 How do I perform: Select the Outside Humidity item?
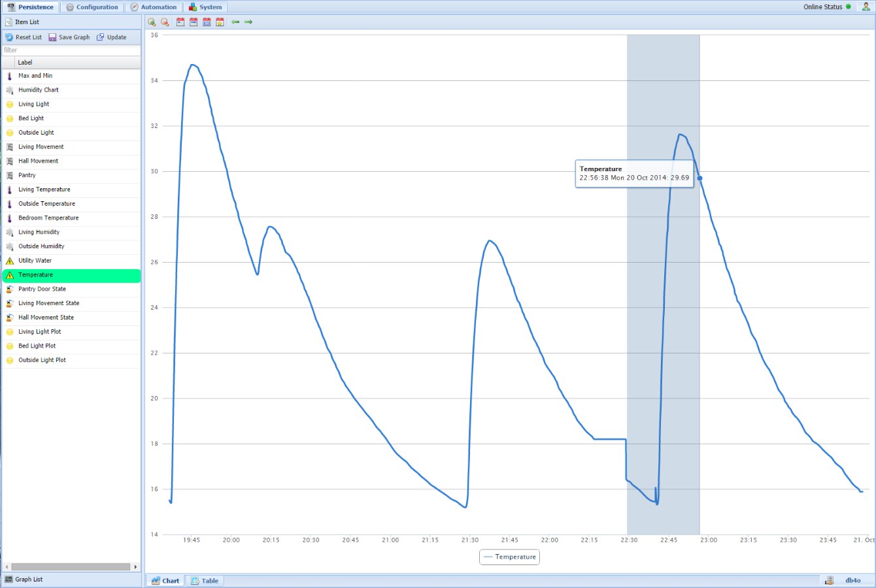tap(71, 246)
